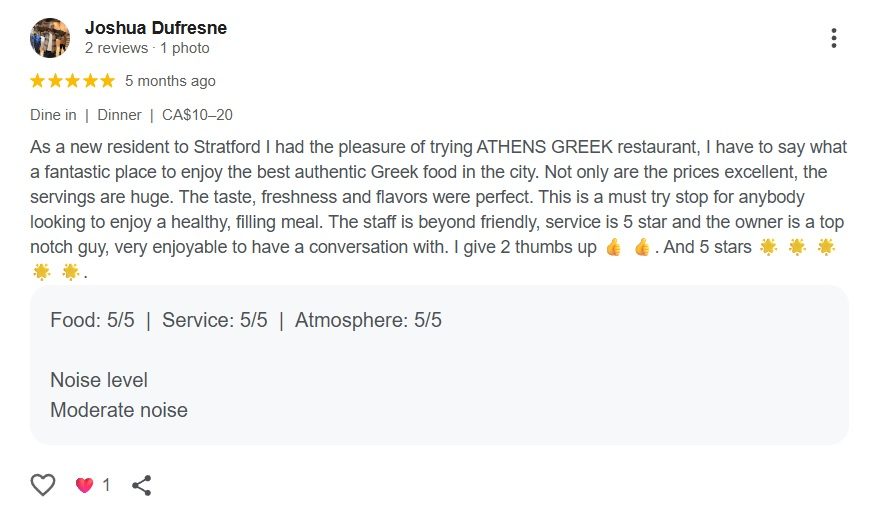Image resolution: width=884 pixels, height=526 pixels.
Task: Click the first sun emoji after "5 stars"
Action: pos(768,247)
